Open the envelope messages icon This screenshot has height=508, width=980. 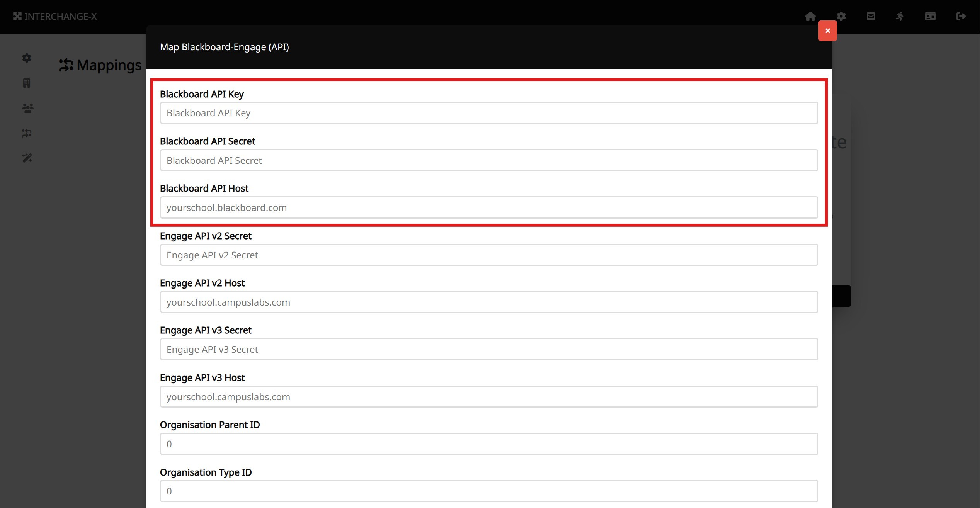click(x=871, y=16)
